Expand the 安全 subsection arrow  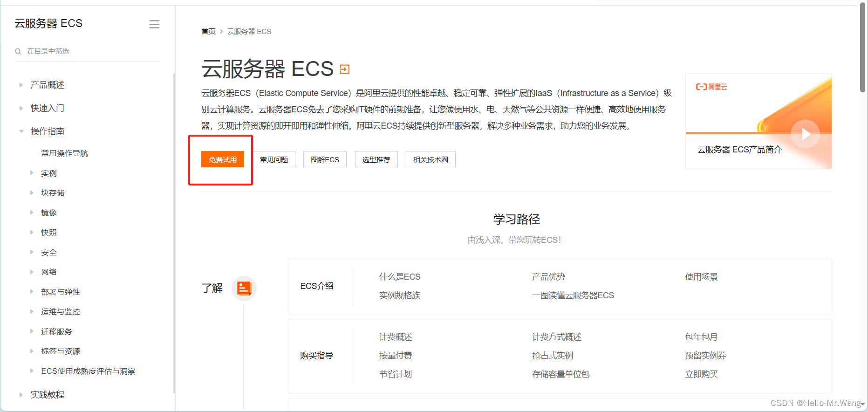tap(32, 252)
